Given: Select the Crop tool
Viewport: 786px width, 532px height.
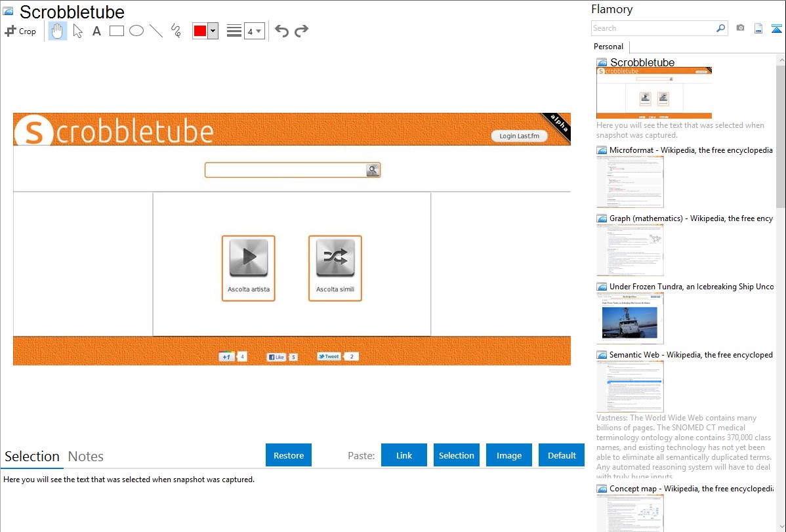Looking at the screenshot, I should pyautogui.click(x=20, y=31).
